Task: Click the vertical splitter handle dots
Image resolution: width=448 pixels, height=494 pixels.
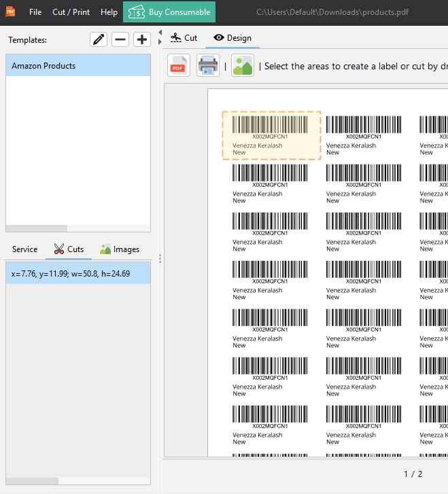Action: pyautogui.click(x=160, y=259)
